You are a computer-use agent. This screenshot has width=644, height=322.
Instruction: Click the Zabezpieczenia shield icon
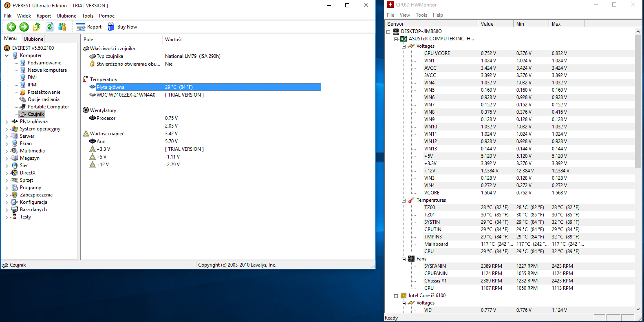pyautogui.click(x=15, y=195)
